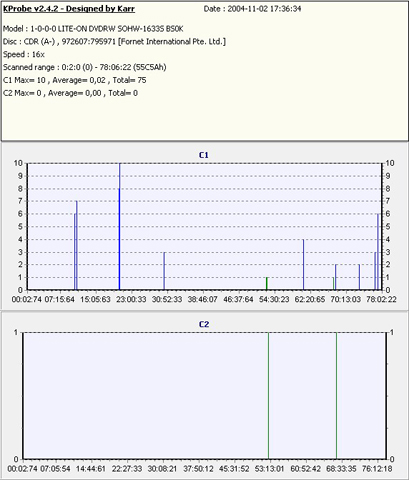Click the C1 spike reaching 3 near 30:52:33
409x480 pixels.
pyautogui.click(x=164, y=271)
